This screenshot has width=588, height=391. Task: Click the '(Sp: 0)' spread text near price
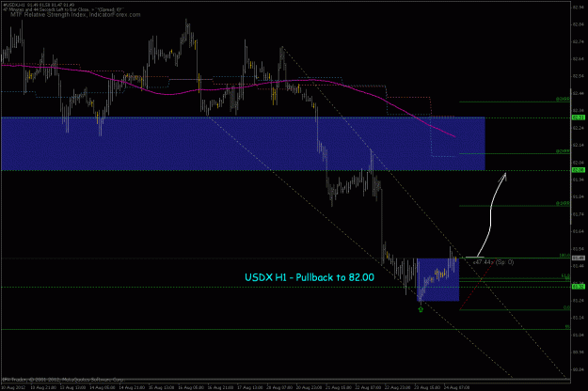click(x=504, y=262)
